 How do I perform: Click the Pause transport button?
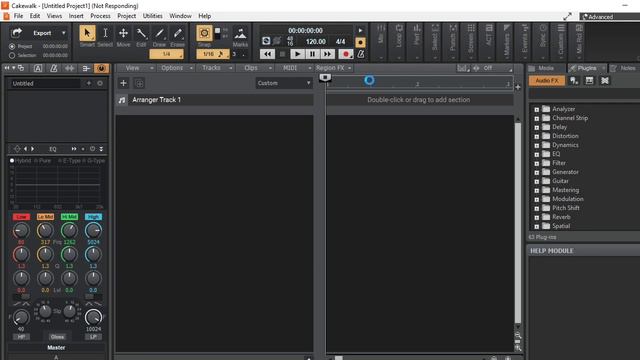[x=312, y=54]
